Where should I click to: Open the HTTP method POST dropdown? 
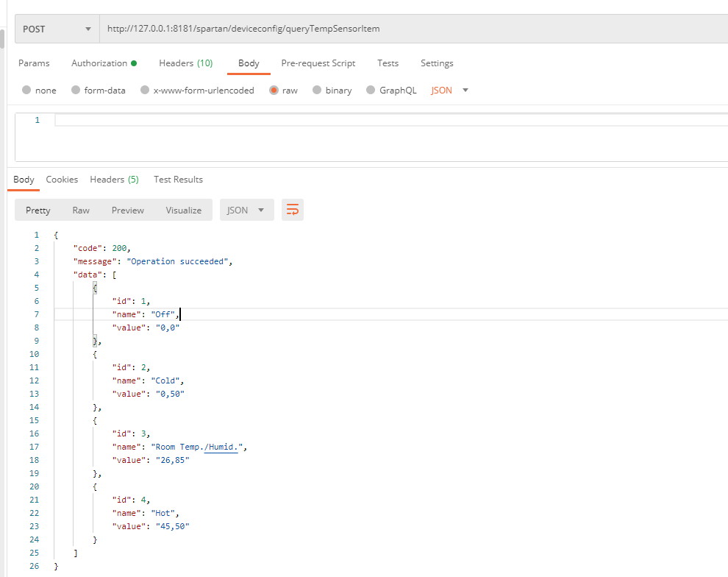click(x=57, y=29)
